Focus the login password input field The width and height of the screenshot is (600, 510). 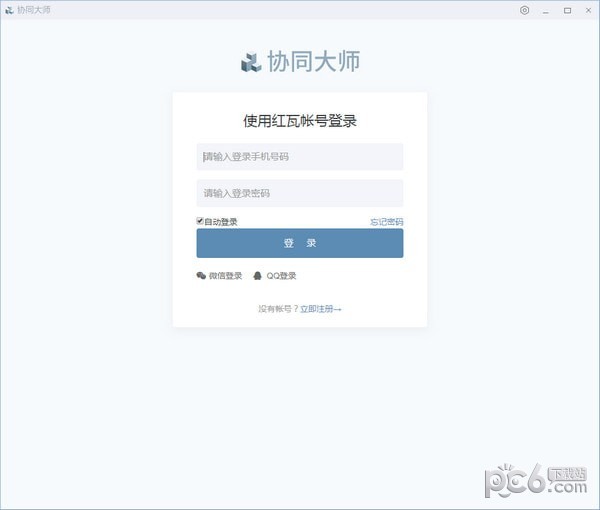click(x=300, y=193)
